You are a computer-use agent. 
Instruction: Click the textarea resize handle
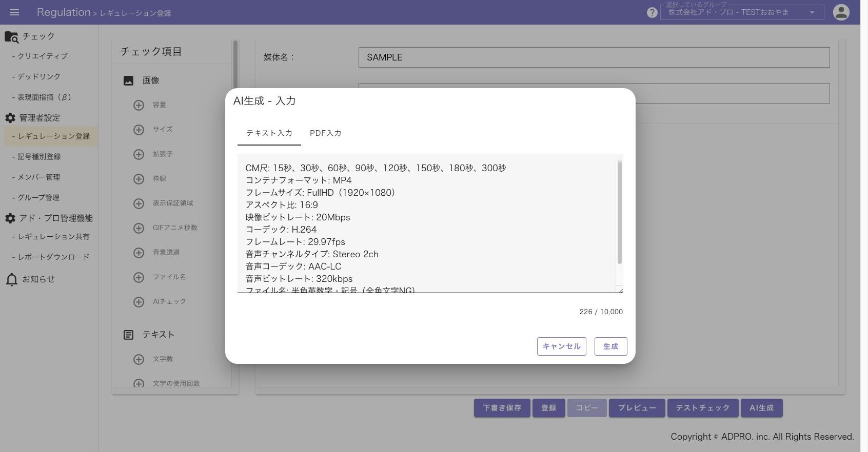[620, 290]
